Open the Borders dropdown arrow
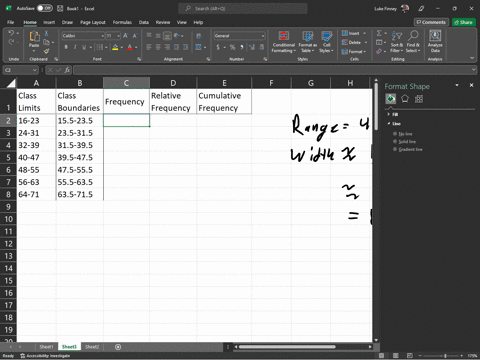 point(106,47)
